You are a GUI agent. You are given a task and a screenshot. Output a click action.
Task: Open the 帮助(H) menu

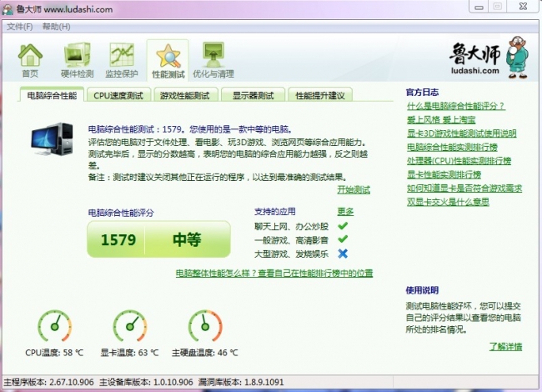pyautogui.click(x=56, y=27)
